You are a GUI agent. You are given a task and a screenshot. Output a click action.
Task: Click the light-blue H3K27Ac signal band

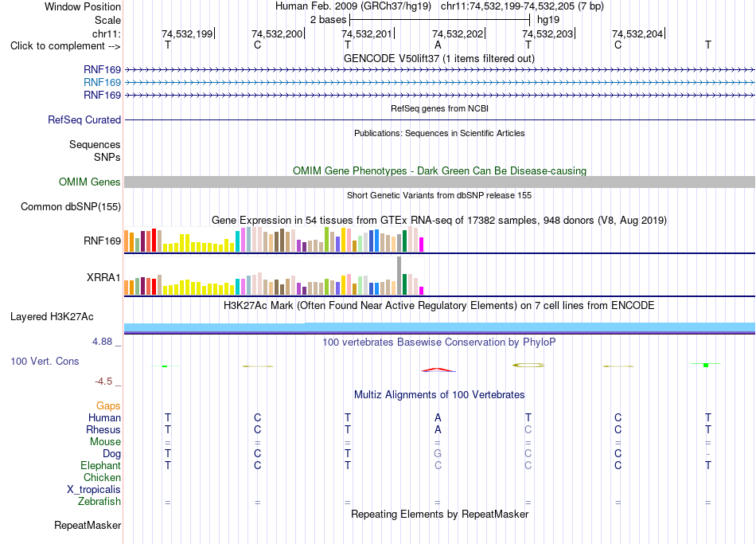pyautogui.click(x=439, y=327)
